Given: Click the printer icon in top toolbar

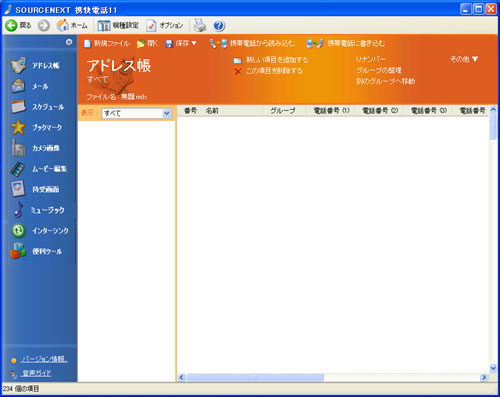Looking at the screenshot, I should click(x=200, y=25).
